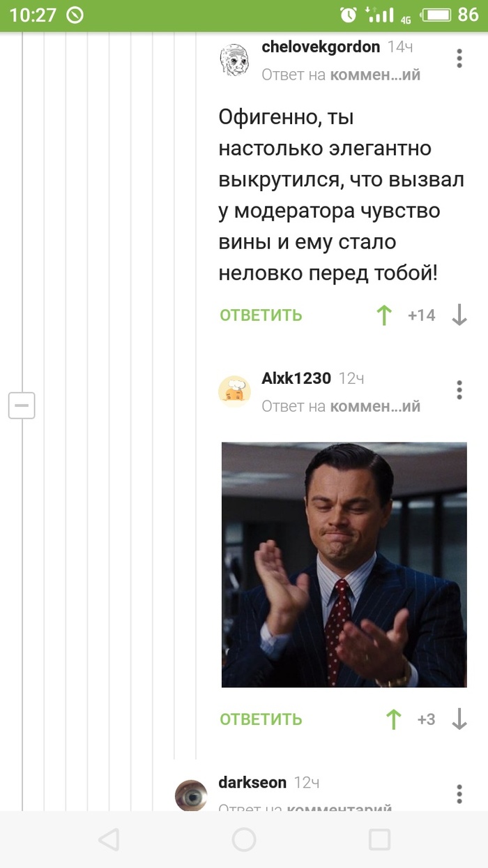Downvote the chelovekgordon comment
488x868 pixels.
[459, 315]
